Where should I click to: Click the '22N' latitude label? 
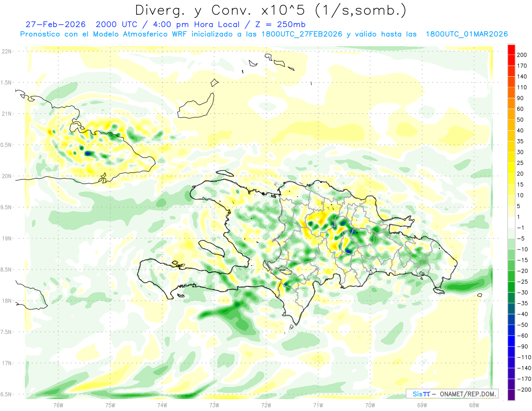(7, 51)
